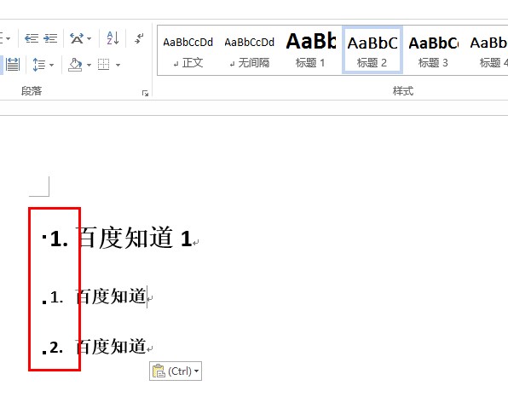The width and height of the screenshot is (508, 420).
Task: Apply the 无间隔 (No Spacing) style
Action: coord(250,51)
